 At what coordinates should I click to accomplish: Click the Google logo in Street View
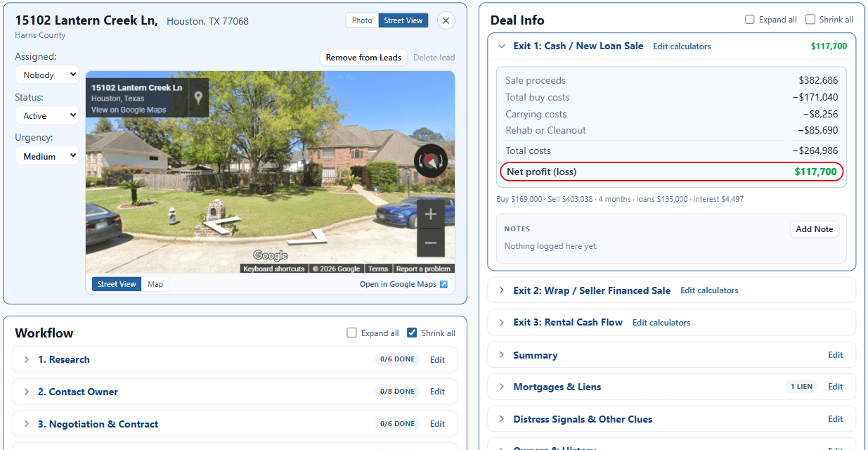(271, 256)
